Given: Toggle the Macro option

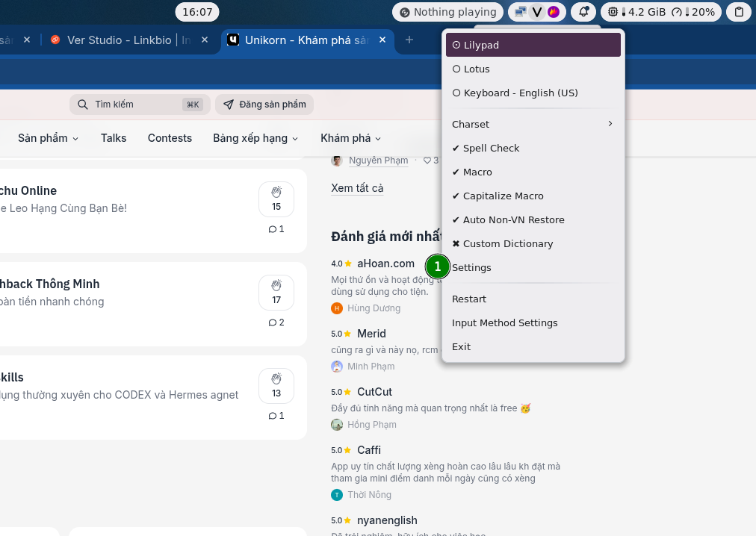Looking at the screenshot, I should coord(533,172).
